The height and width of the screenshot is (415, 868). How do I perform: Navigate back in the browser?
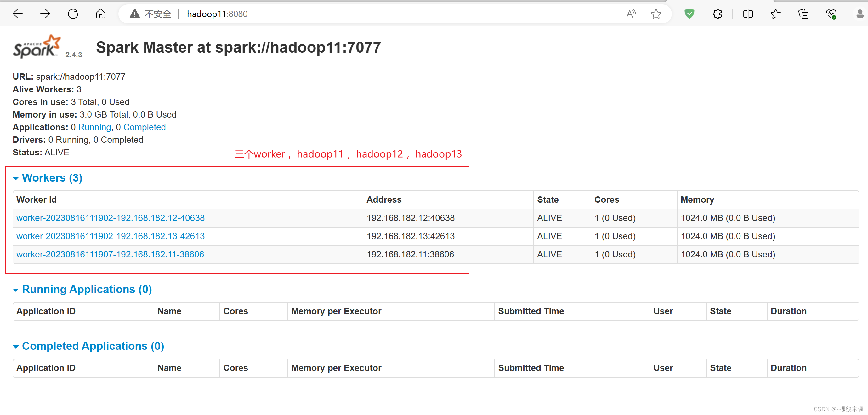click(18, 14)
